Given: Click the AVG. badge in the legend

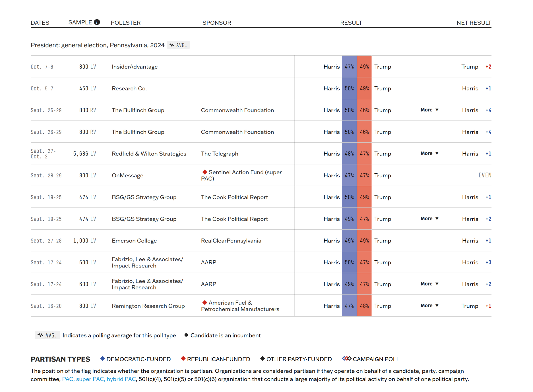Looking at the screenshot, I should [47, 335].
